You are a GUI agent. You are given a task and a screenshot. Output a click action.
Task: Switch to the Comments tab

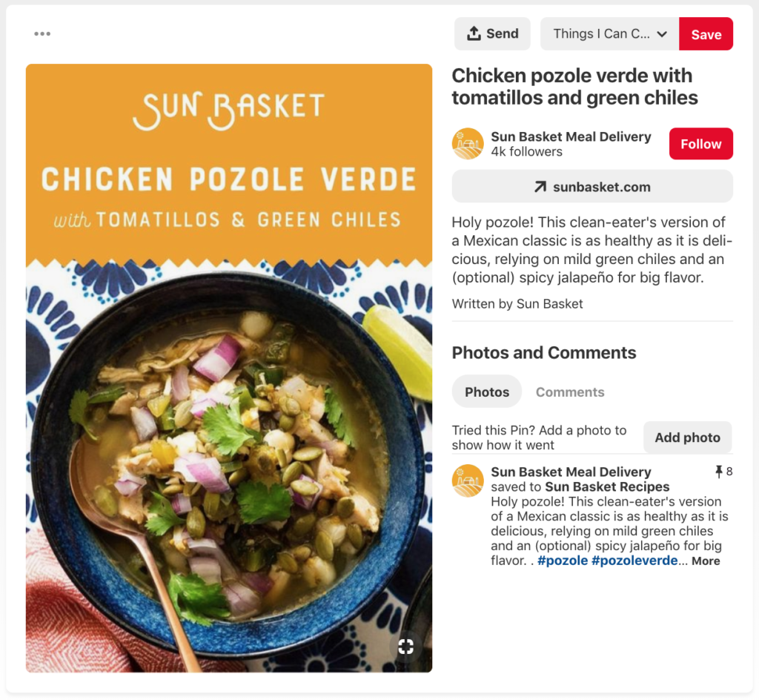click(x=570, y=392)
